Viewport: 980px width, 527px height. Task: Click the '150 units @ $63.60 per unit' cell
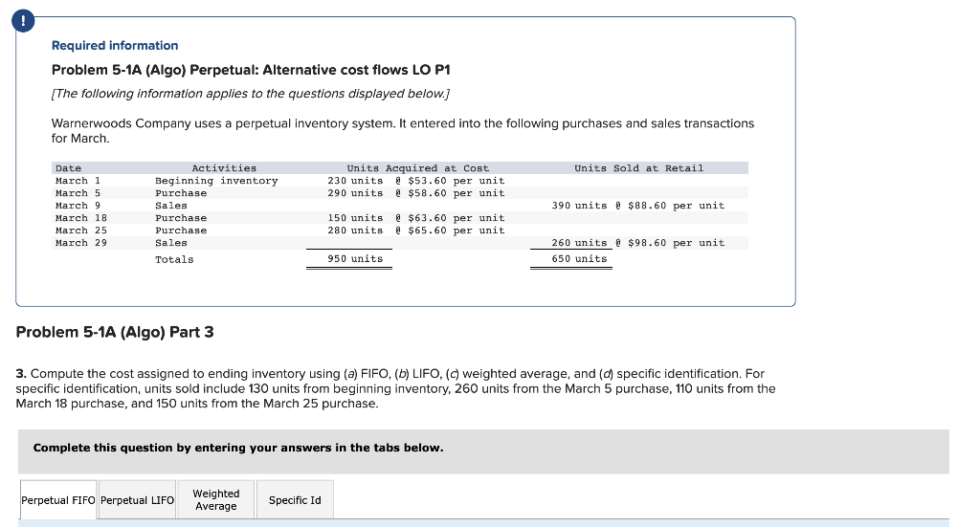[x=415, y=218]
